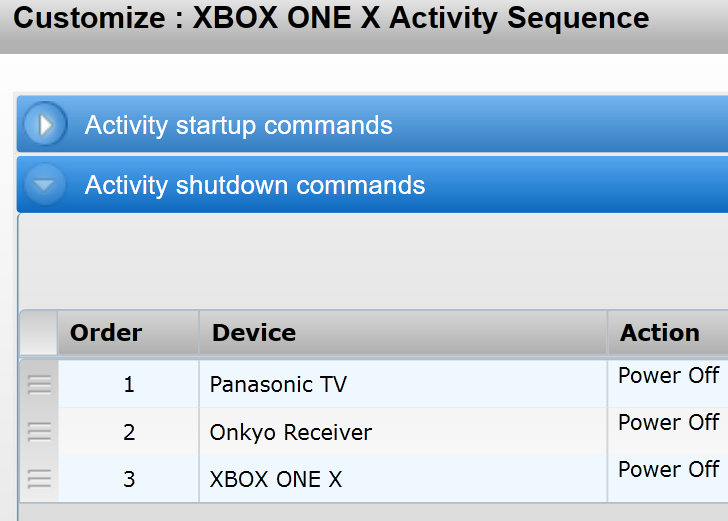Select order number 3 cell
This screenshot has height=521, width=728.
tap(129, 479)
